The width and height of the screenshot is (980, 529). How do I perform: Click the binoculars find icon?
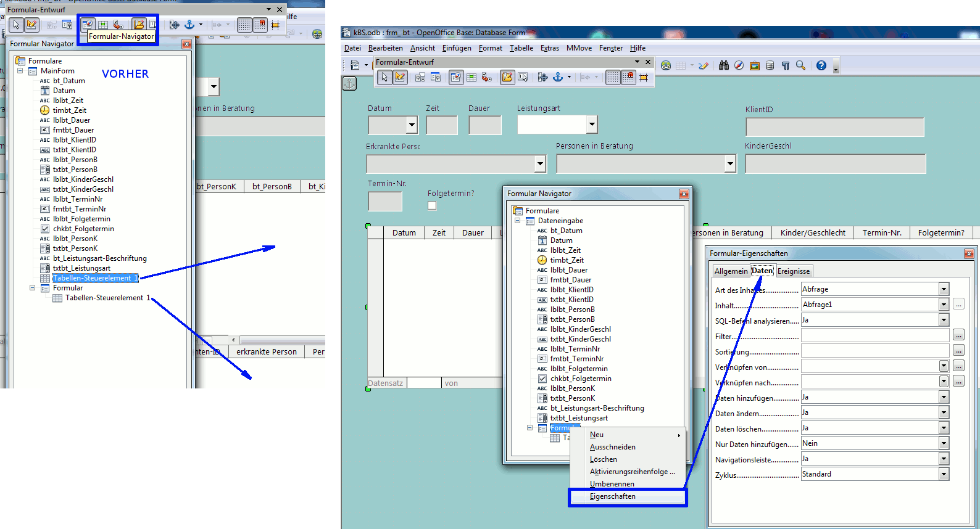(724, 65)
